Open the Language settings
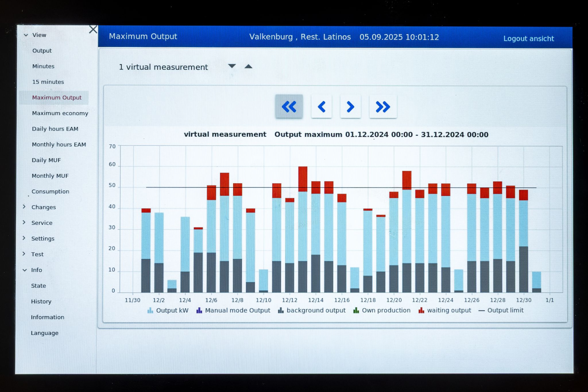Viewport: 588px width, 392px height. [x=45, y=333]
